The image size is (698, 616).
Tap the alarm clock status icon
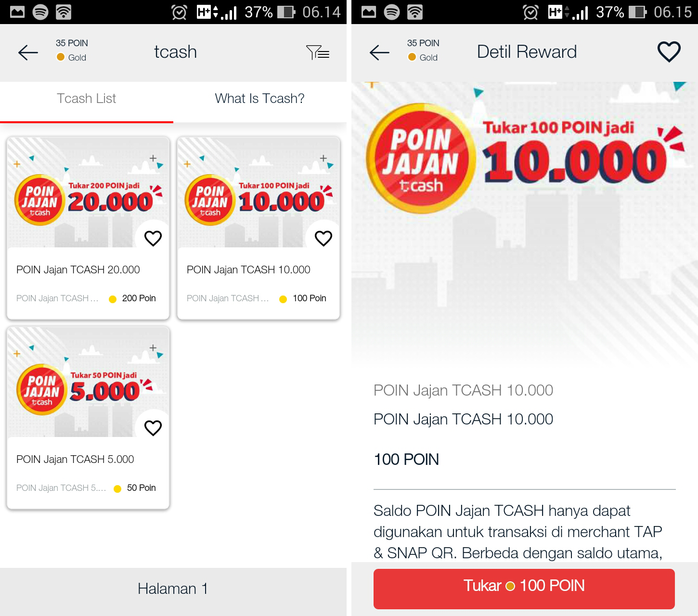point(179,12)
